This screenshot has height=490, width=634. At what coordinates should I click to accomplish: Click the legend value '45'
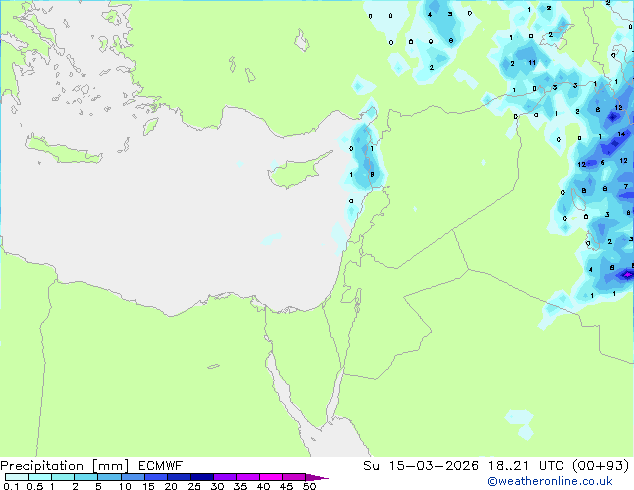(x=286, y=486)
